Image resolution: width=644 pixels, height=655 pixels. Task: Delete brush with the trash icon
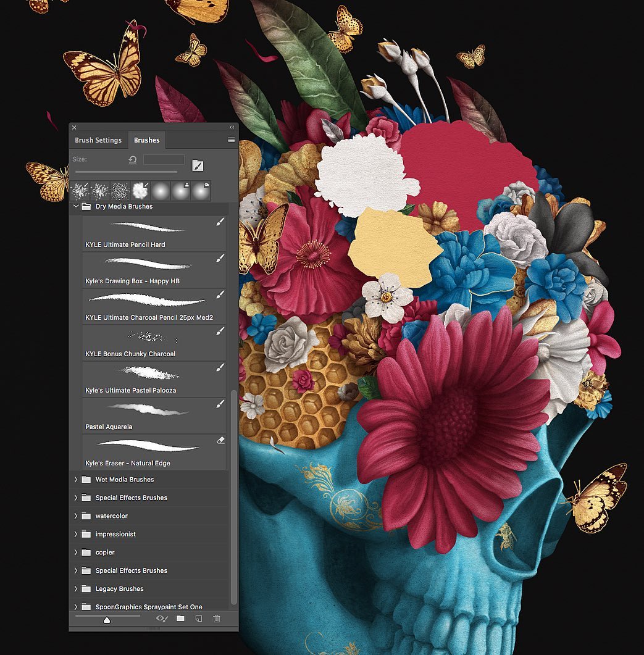pos(217,619)
